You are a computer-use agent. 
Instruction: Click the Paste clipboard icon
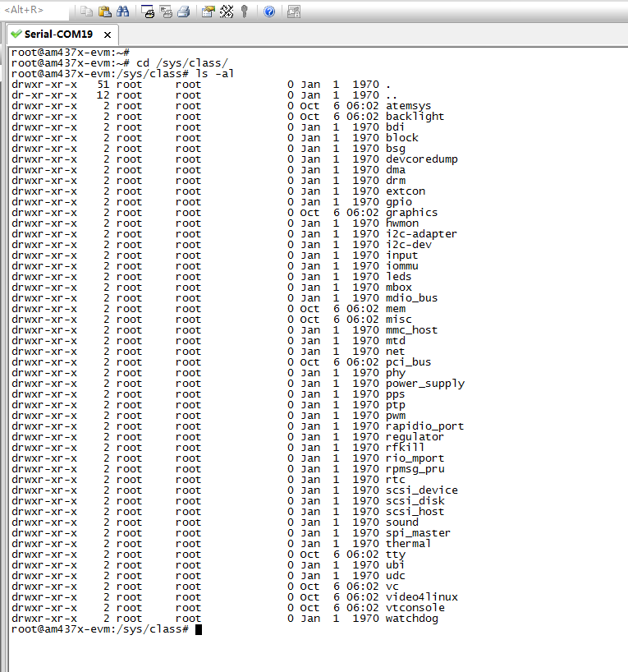click(x=104, y=12)
